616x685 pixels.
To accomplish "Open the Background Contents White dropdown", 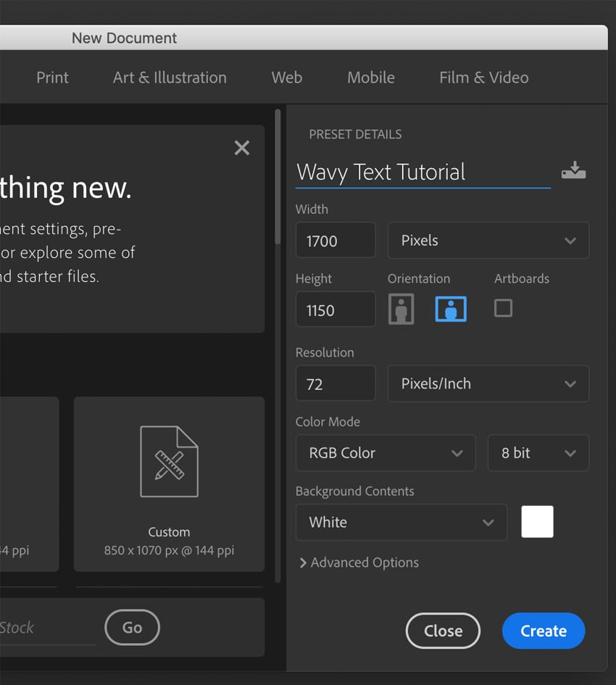I will (x=401, y=522).
